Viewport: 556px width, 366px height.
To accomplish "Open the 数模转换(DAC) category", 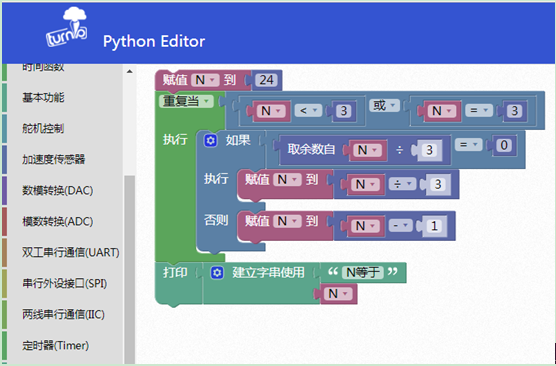I will [x=57, y=190].
